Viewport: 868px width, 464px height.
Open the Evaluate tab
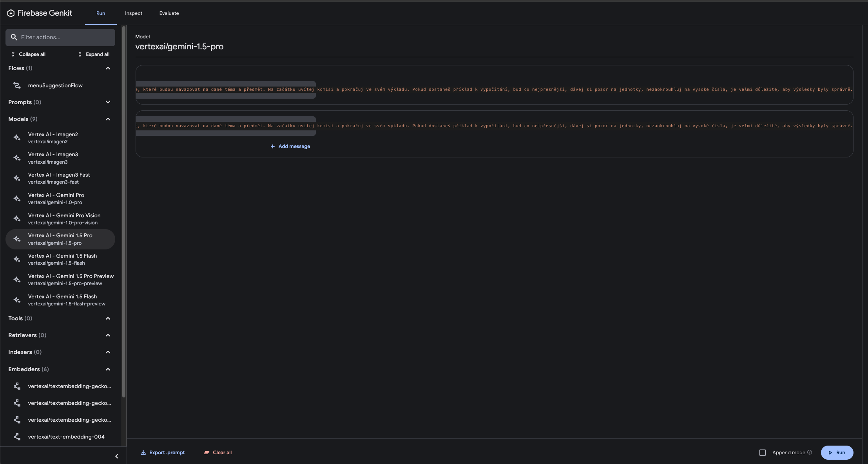tap(169, 13)
